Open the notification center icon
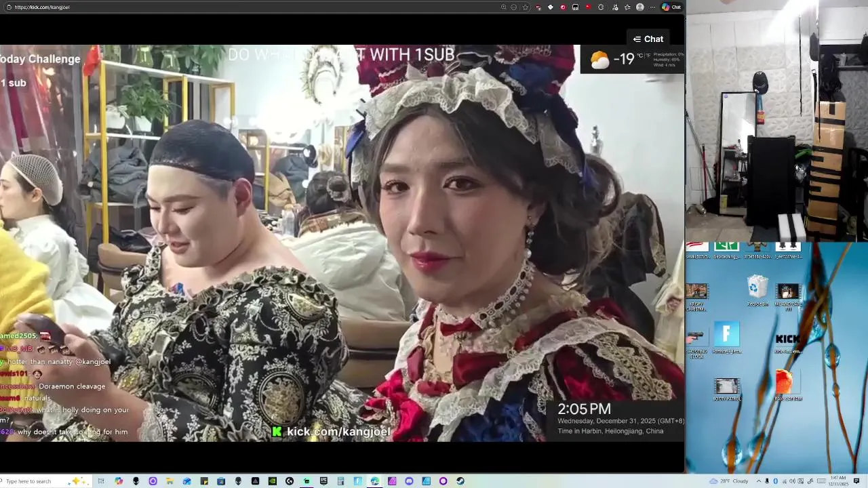The height and width of the screenshot is (488, 868). click(x=856, y=481)
